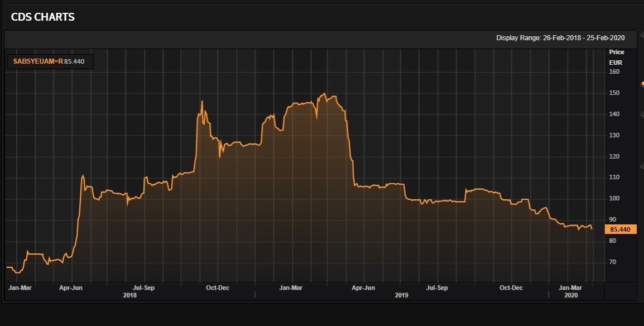Click the Jul-Sep quarter label of 2019

436,288
